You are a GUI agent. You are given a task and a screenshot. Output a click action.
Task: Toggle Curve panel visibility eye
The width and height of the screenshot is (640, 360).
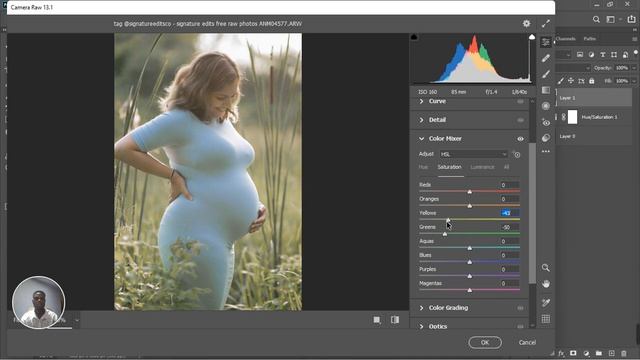(x=520, y=101)
